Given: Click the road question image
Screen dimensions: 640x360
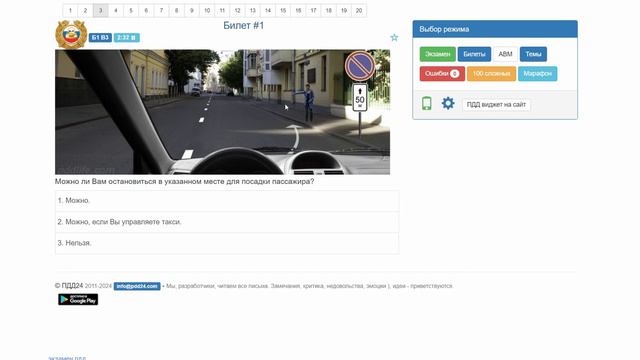Looking at the screenshot, I should tap(222, 112).
